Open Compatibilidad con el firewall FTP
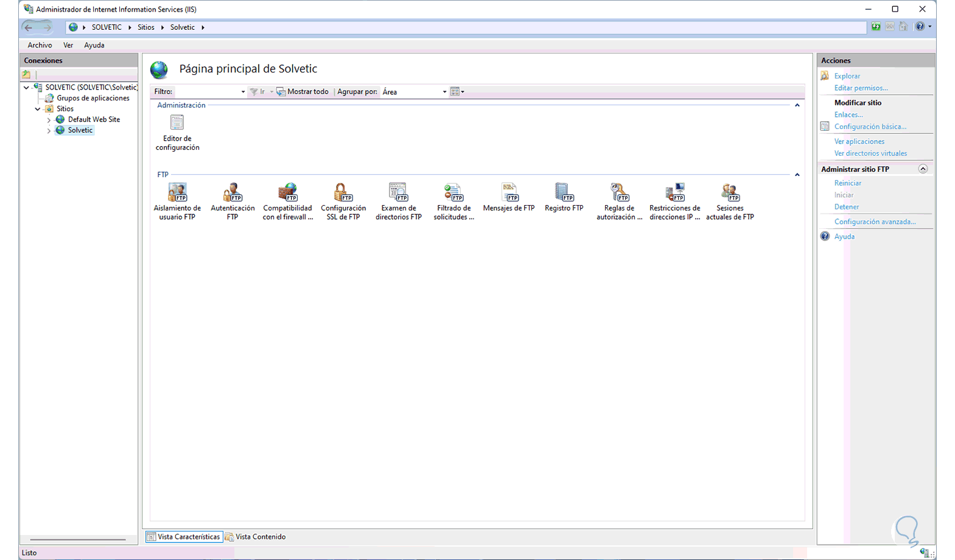Screen dimensions: 955x560 point(288,201)
